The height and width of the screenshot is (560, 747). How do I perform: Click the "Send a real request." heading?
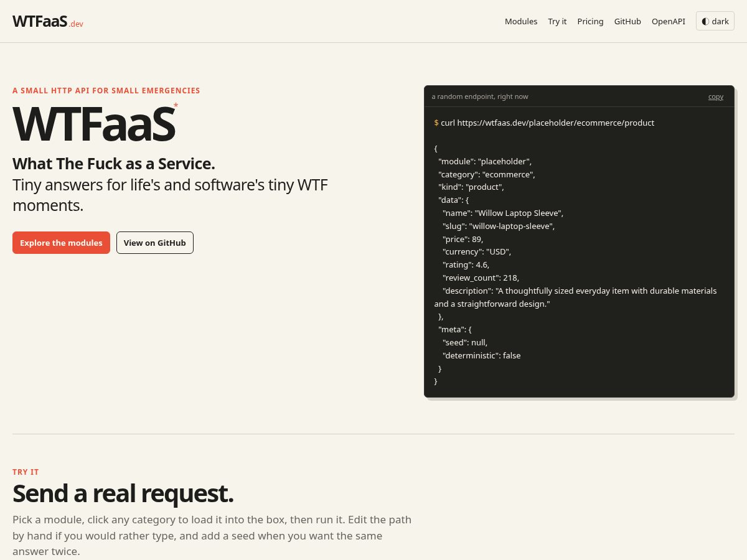(x=123, y=493)
